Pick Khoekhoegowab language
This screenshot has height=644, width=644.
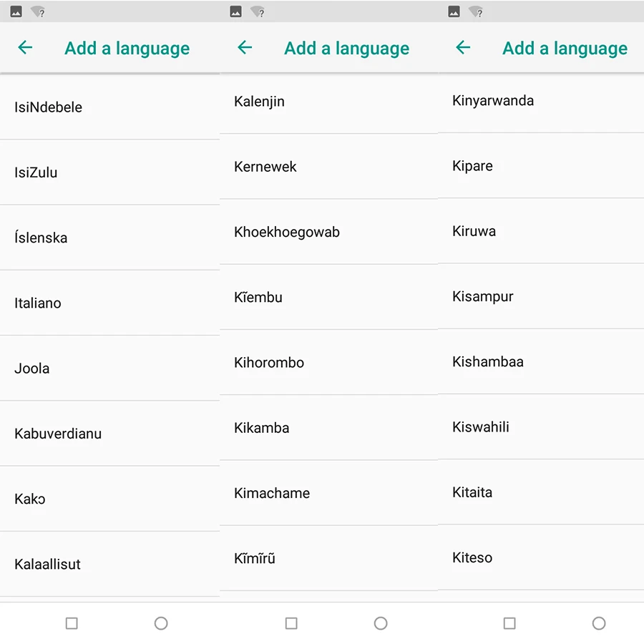[x=328, y=232]
